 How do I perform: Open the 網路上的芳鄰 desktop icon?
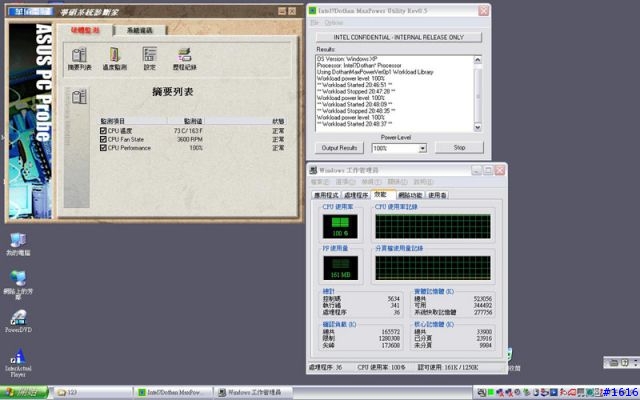coord(18,284)
